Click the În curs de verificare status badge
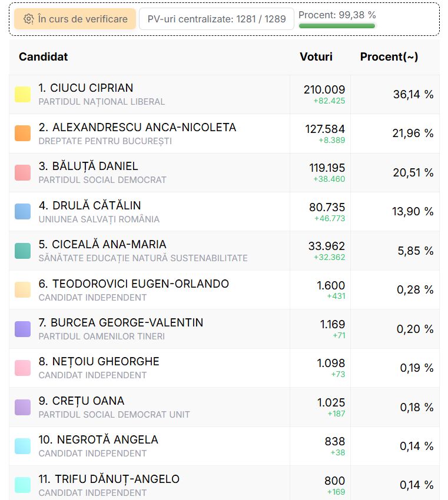The width and height of the screenshot is (448, 500). [75, 19]
